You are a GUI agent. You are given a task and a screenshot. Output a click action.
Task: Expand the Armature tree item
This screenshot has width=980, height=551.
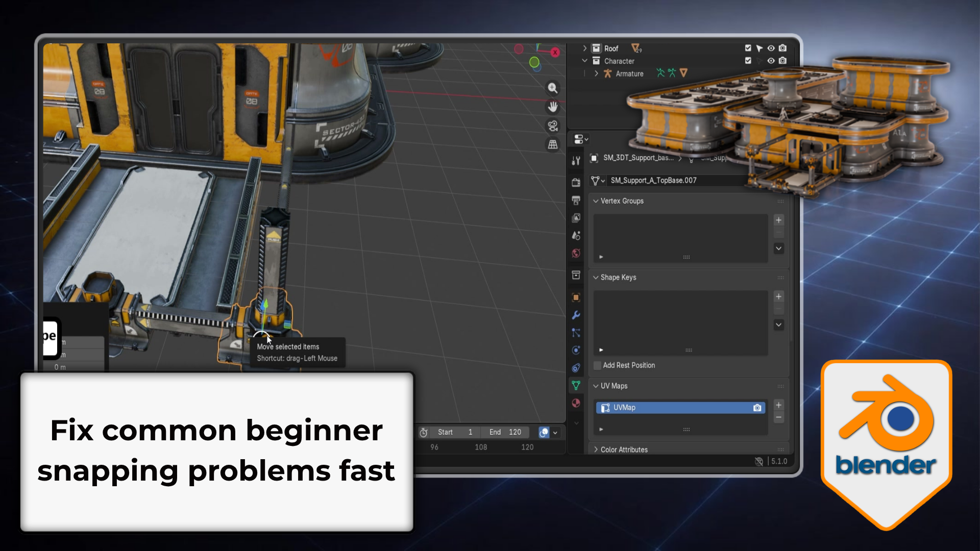tap(596, 73)
